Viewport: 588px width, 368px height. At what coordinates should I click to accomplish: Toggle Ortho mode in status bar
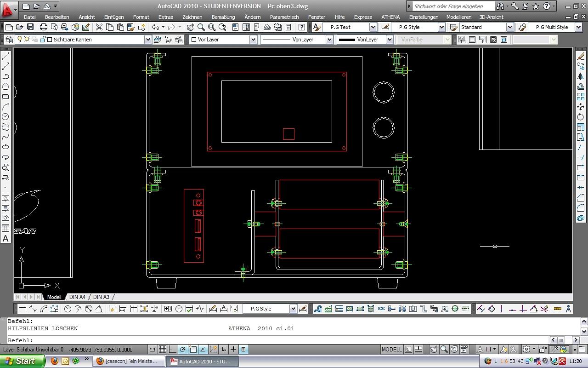[x=172, y=350]
